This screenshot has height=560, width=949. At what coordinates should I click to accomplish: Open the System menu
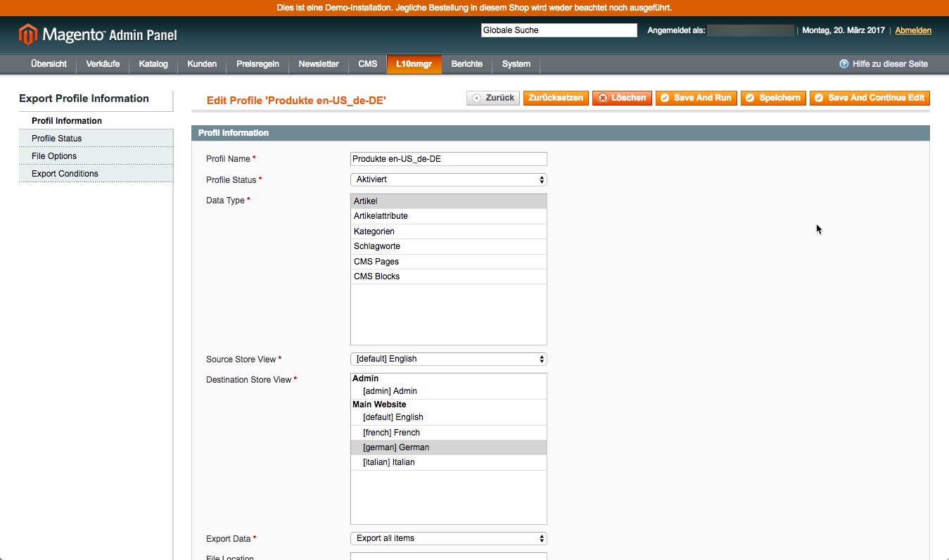pyautogui.click(x=516, y=64)
